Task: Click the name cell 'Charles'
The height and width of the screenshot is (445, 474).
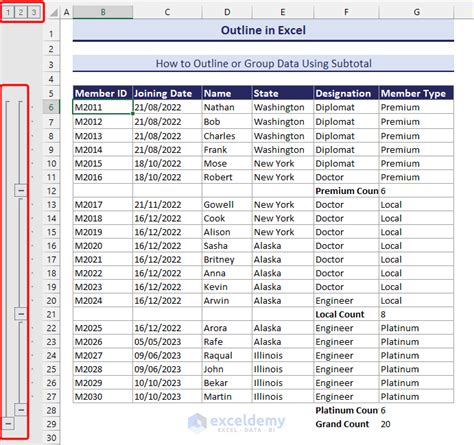Action: tap(227, 136)
